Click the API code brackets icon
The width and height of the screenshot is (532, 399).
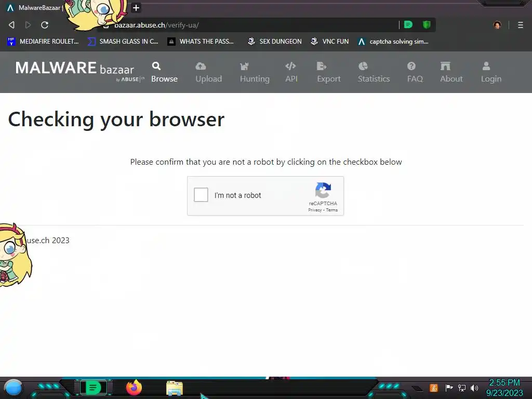[290, 66]
